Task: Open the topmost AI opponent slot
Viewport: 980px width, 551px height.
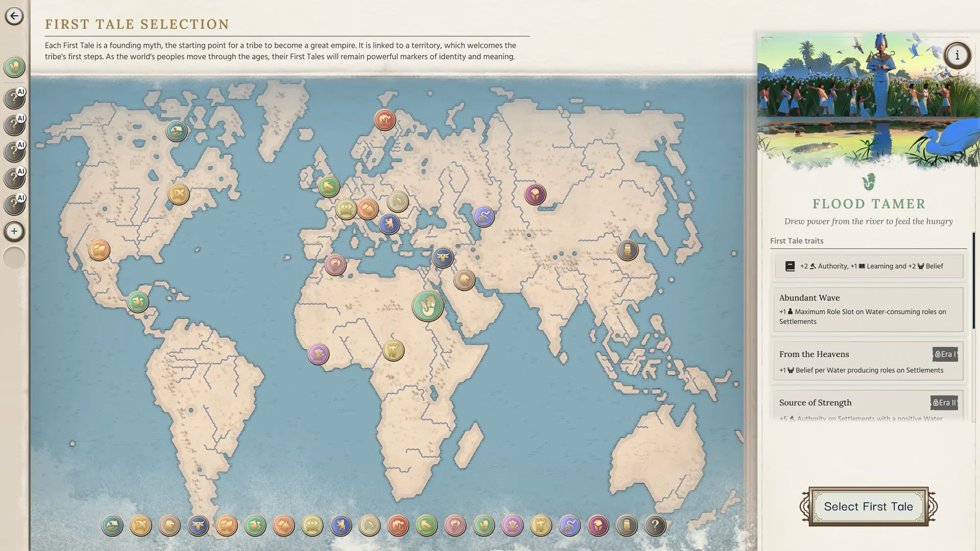Action: [x=14, y=98]
